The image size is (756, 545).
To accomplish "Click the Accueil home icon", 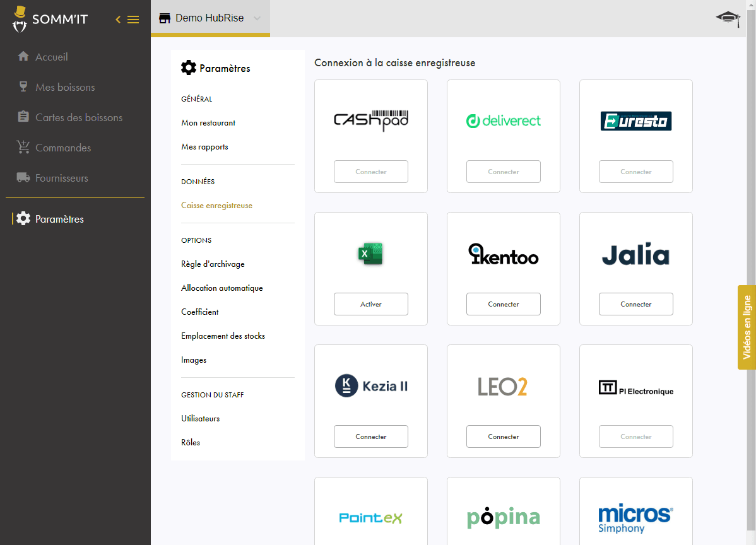I will point(23,56).
